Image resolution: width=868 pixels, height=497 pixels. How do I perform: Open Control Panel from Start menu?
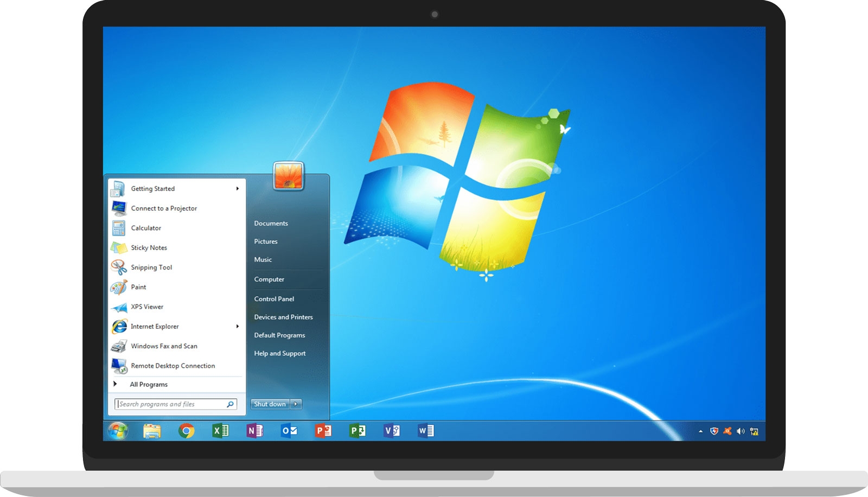tap(274, 299)
